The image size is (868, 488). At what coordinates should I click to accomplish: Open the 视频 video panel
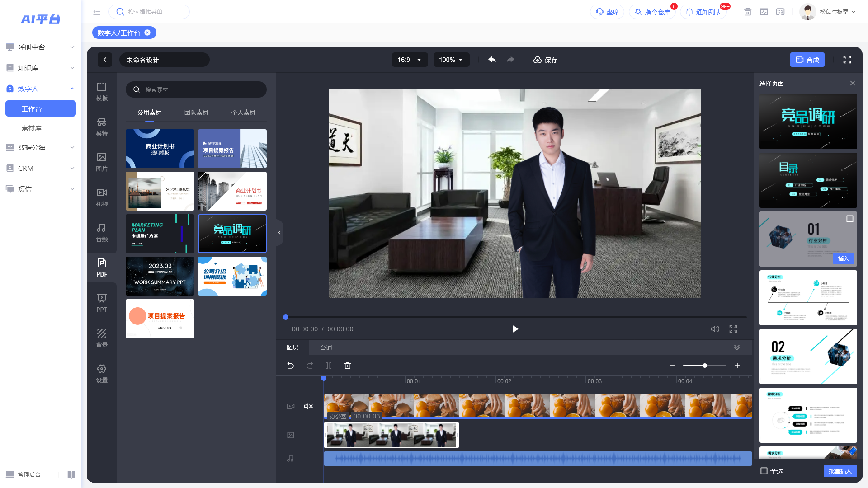click(x=102, y=197)
